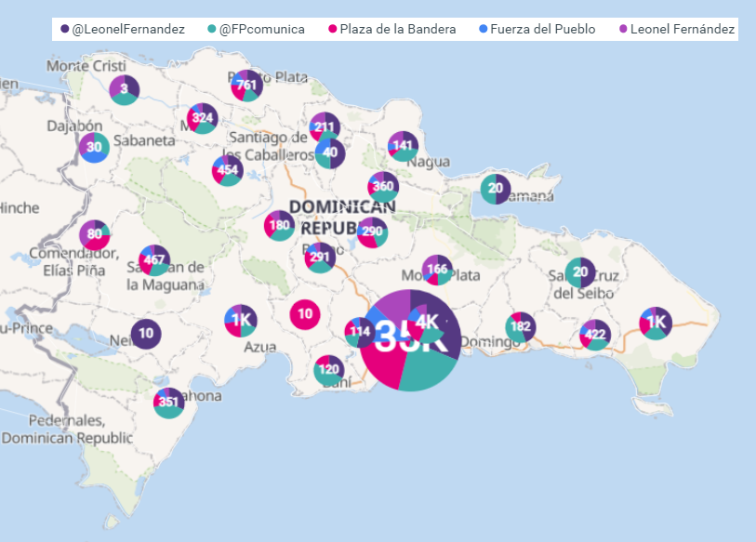The width and height of the screenshot is (756, 542).
Task: Click the 20 cluster marker near Samaná
Action: [496, 189]
